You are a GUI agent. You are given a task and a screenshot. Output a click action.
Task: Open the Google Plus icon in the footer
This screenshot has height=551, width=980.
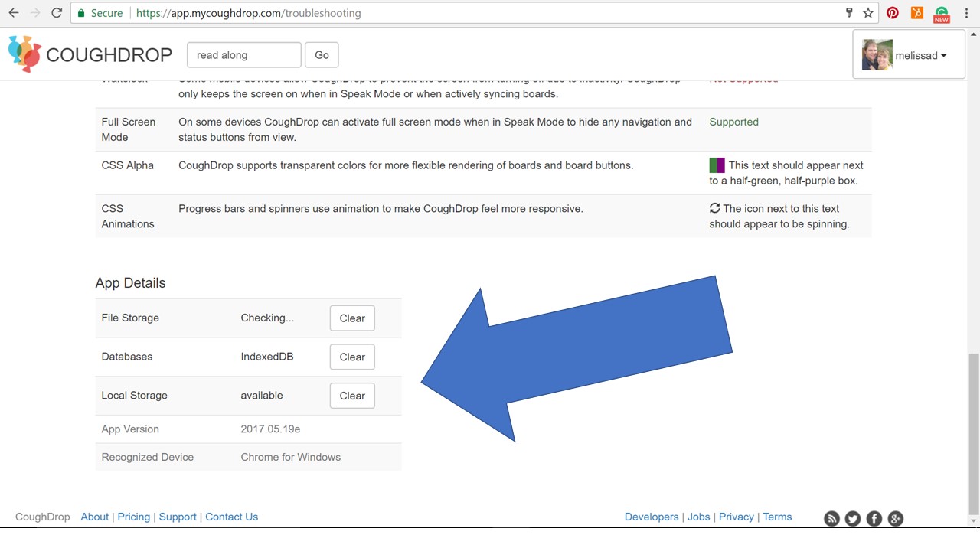coord(896,519)
